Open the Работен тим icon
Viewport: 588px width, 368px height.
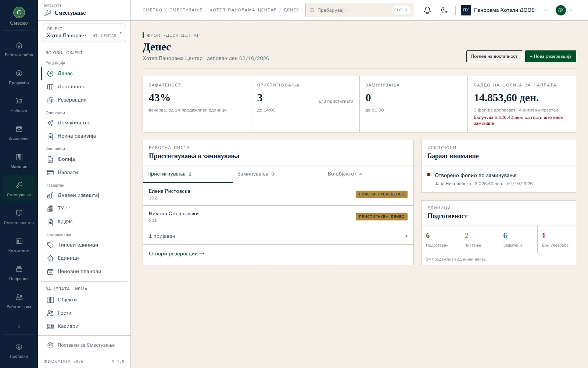(19, 301)
